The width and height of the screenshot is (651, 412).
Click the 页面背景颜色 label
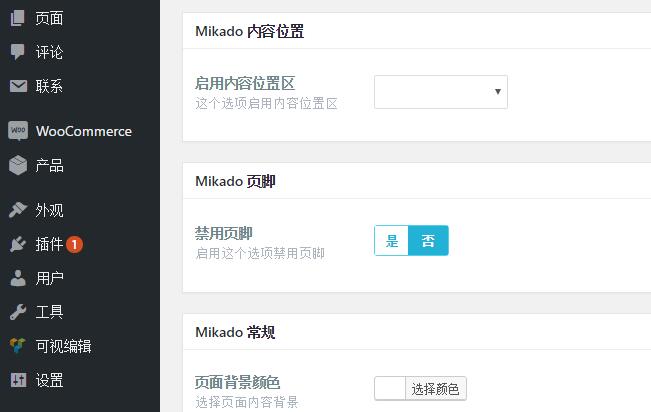[237, 382]
